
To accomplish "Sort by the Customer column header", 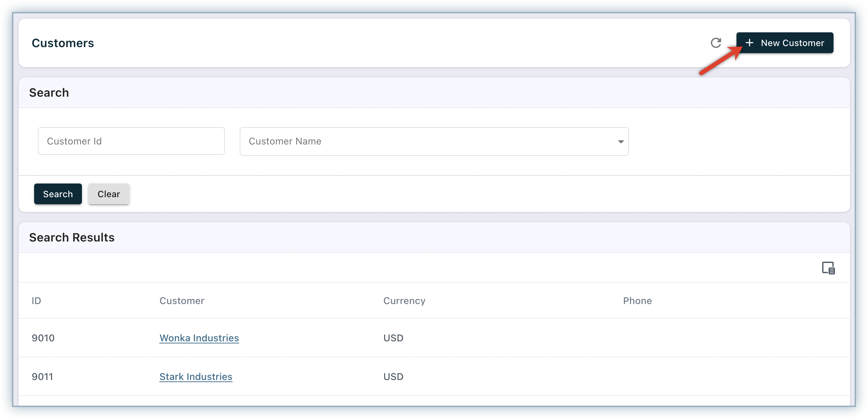I will (x=182, y=301).
